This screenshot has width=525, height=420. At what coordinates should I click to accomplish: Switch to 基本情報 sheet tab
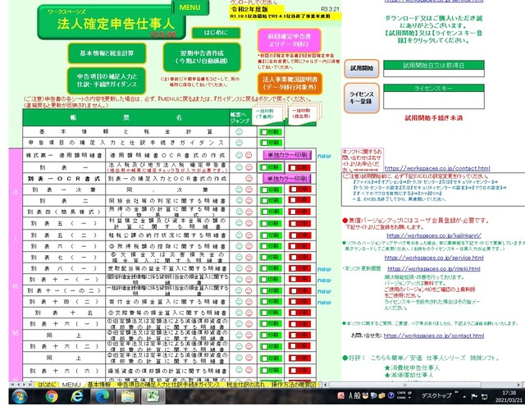(99, 385)
